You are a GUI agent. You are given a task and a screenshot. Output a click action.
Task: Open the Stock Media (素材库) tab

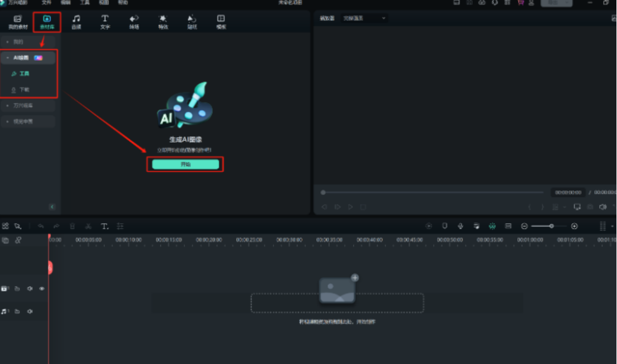pos(47,22)
